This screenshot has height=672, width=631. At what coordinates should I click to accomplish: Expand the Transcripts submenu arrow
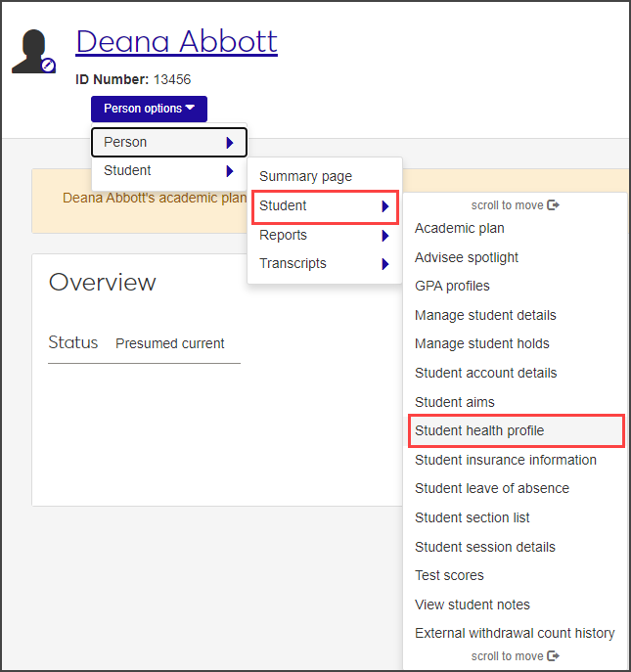tap(385, 264)
